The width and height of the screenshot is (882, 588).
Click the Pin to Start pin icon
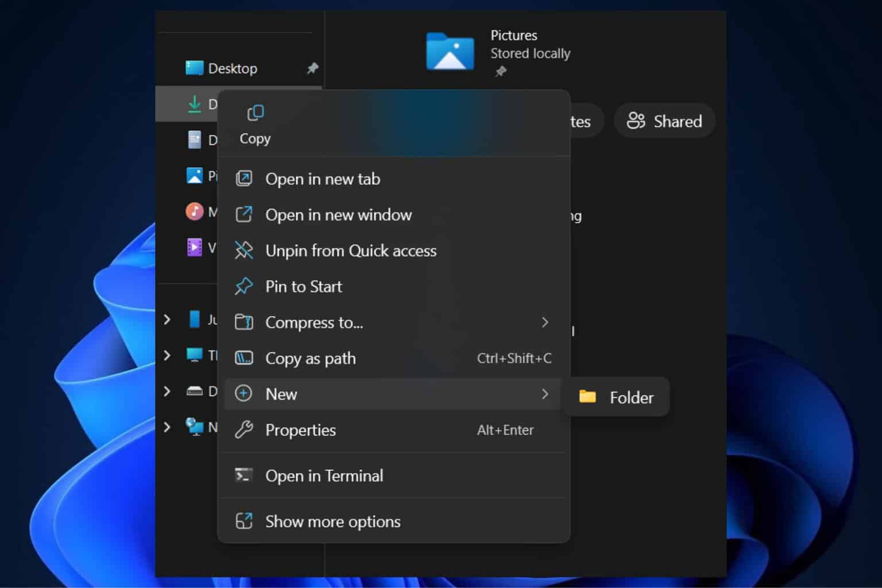(244, 286)
